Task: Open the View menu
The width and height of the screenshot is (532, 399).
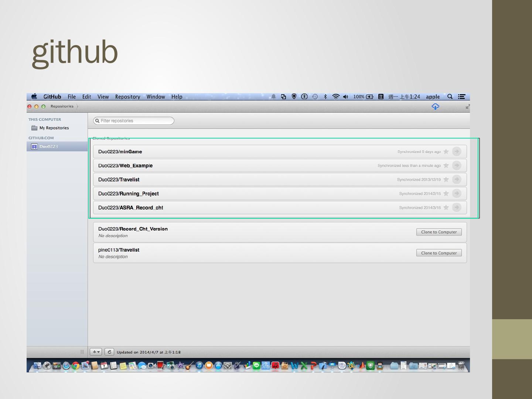Action: tap(103, 97)
